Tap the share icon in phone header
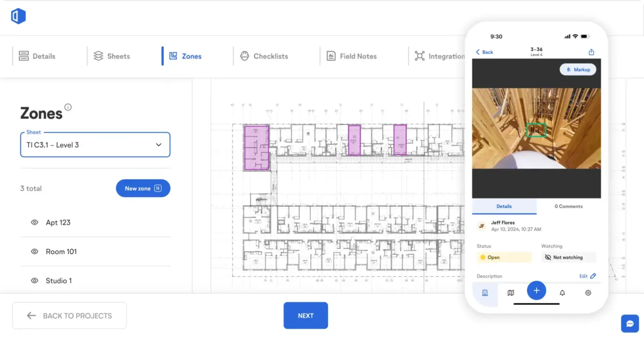 point(591,52)
